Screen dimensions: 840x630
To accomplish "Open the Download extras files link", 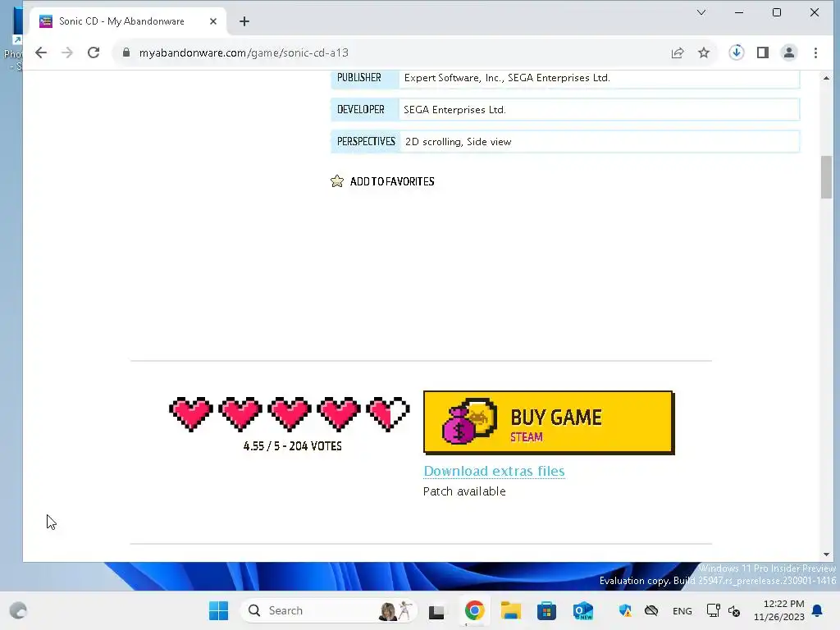I will point(494,471).
